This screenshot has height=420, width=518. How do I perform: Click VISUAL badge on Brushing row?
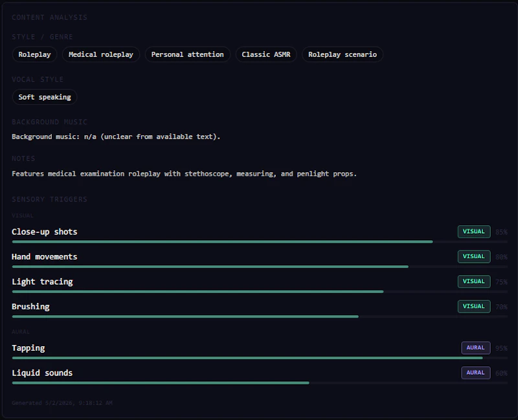474,306
